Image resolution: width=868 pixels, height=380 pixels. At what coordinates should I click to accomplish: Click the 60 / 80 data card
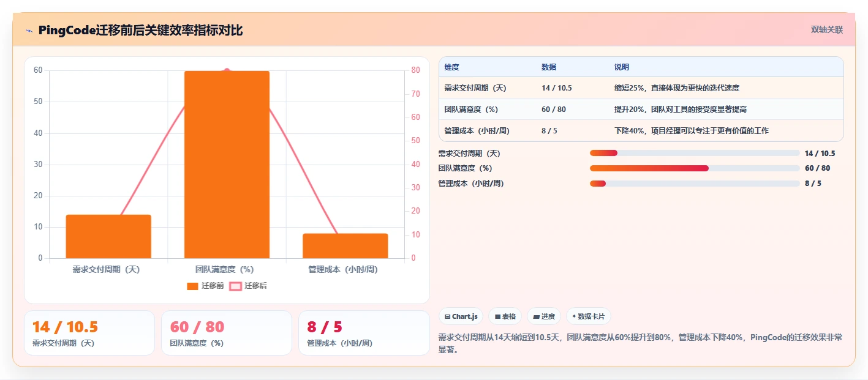coord(227,333)
